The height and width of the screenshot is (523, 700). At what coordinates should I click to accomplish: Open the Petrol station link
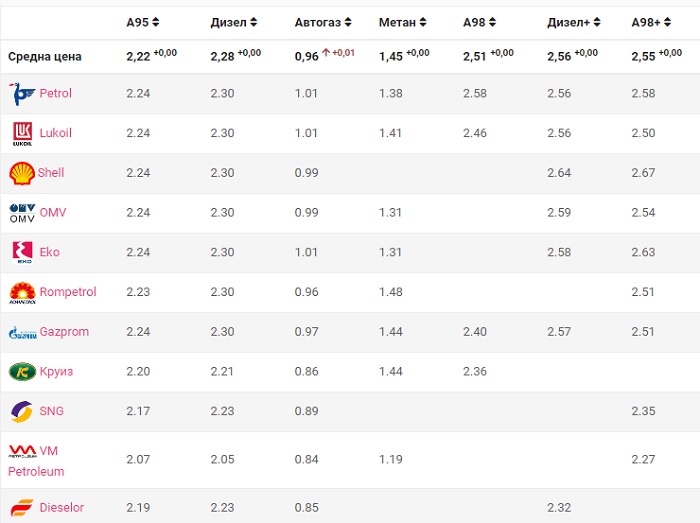click(x=55, y=93)
